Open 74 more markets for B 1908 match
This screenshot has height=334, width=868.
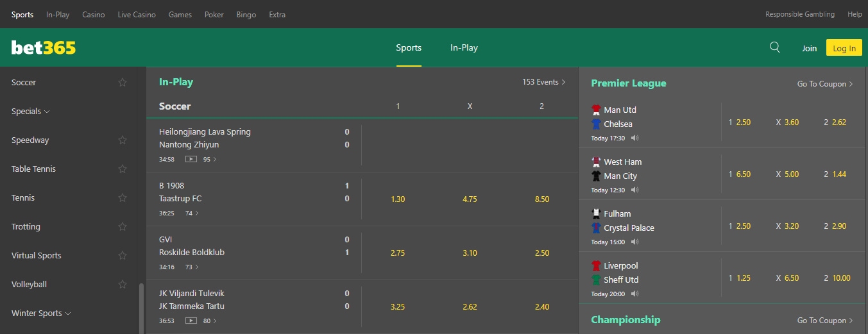[x=192, y=213]
